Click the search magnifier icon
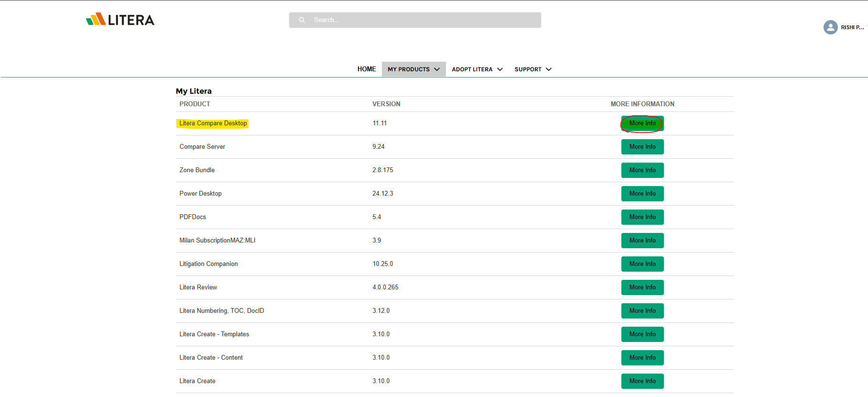The image size is (868, 397). coord(302,20)
